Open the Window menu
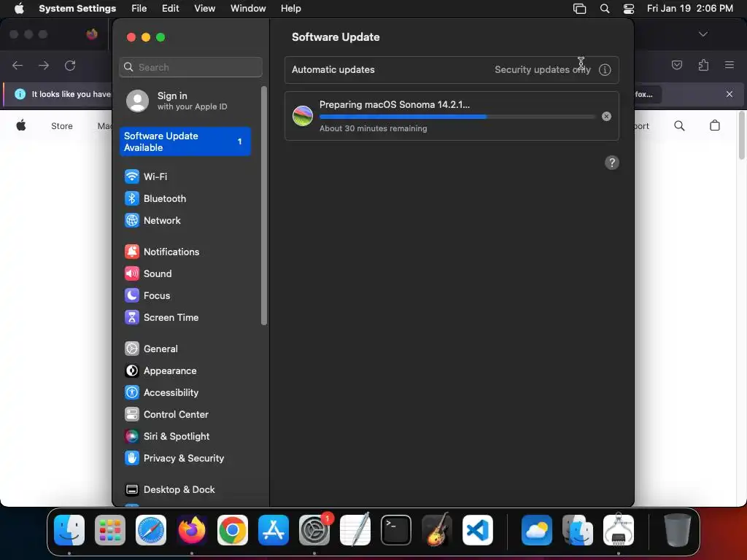Viewport: 747px width, 560px height. pyautogui.click(x=248, y=9)
